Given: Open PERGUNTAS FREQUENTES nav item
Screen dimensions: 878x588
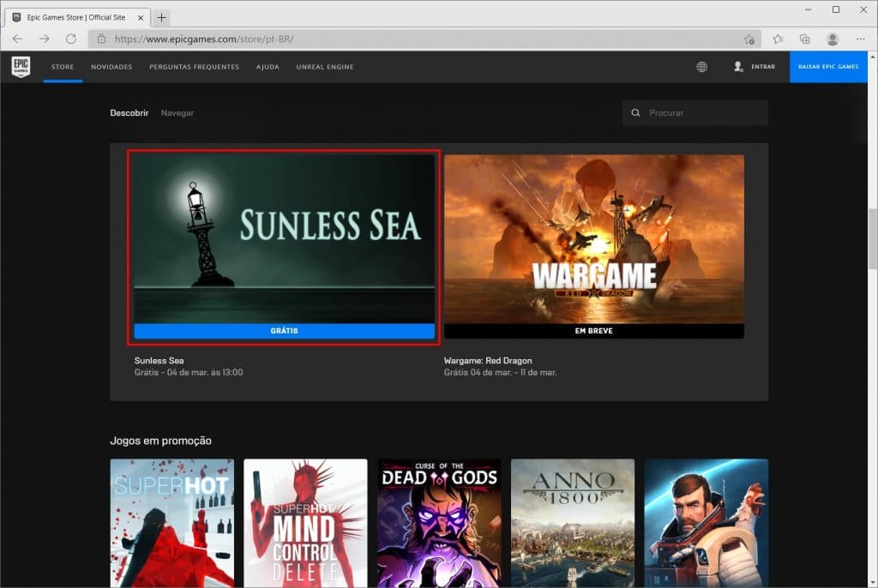Looking at the screenshot, I should click(x=195, y=67).
